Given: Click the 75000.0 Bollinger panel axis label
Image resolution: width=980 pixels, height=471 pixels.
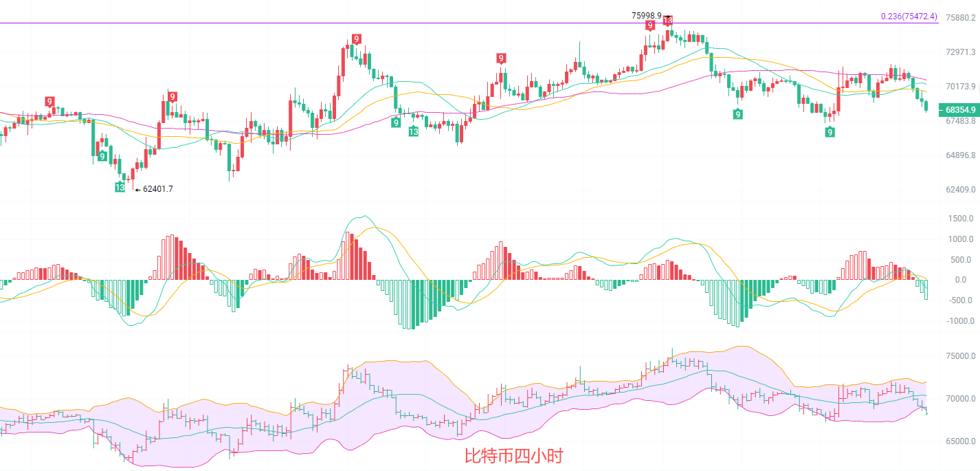Looking at the screenshot, I should (x=960, y=356).
